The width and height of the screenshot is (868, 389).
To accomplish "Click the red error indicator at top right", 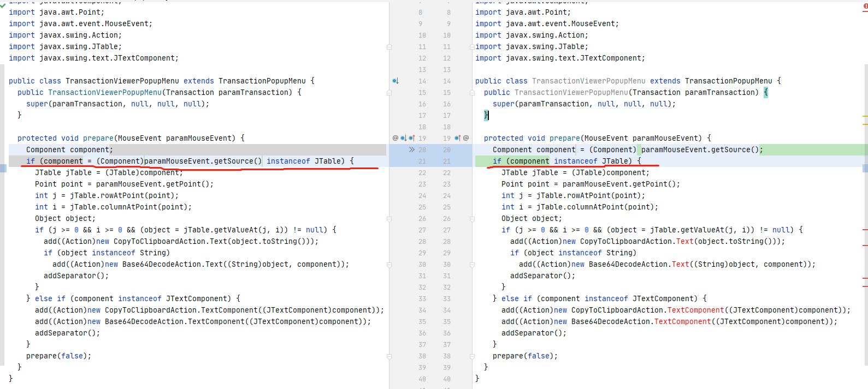I will click(865, 6).
